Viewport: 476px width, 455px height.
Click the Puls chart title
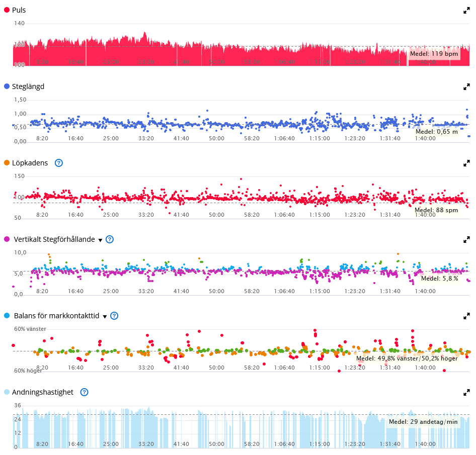point(19,10)
